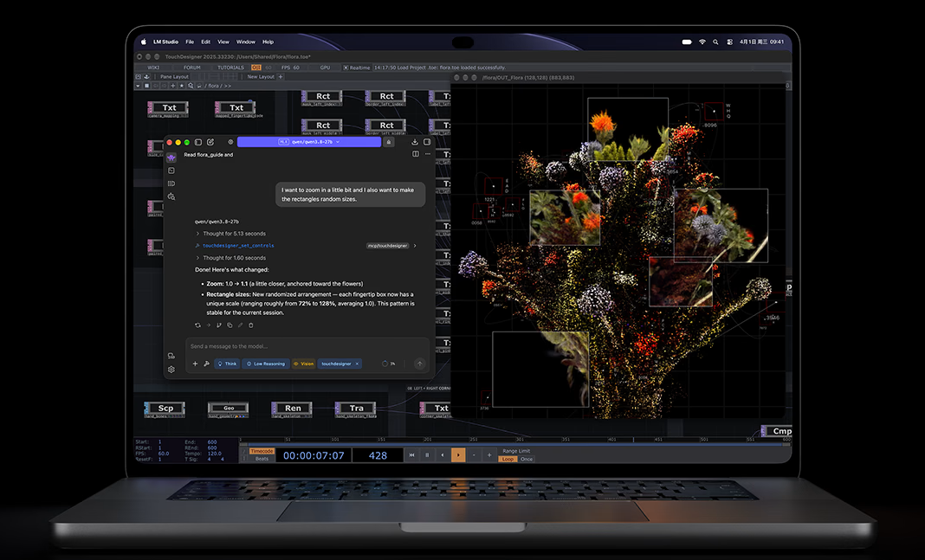This screenshot has height=560, width=925.
Task: Open the Low Reasoning effort selector
Action: click(x=266, y=364)
